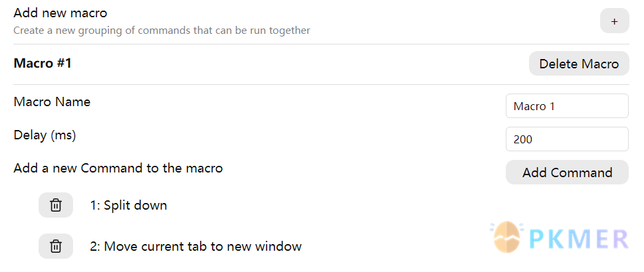The image size is (644, 272).
Task: Click the 'Delay (ms)' setting label
Action: coord(45,135)
